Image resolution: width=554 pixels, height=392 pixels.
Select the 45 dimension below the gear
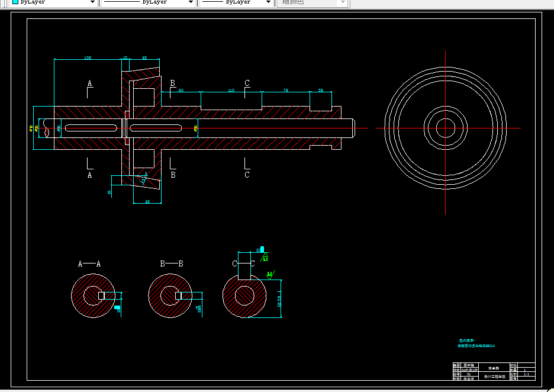pos(147,201)
